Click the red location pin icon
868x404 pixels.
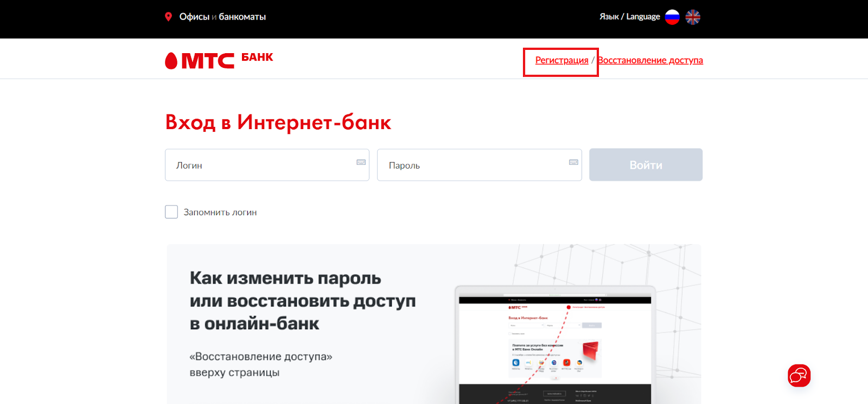168,17
